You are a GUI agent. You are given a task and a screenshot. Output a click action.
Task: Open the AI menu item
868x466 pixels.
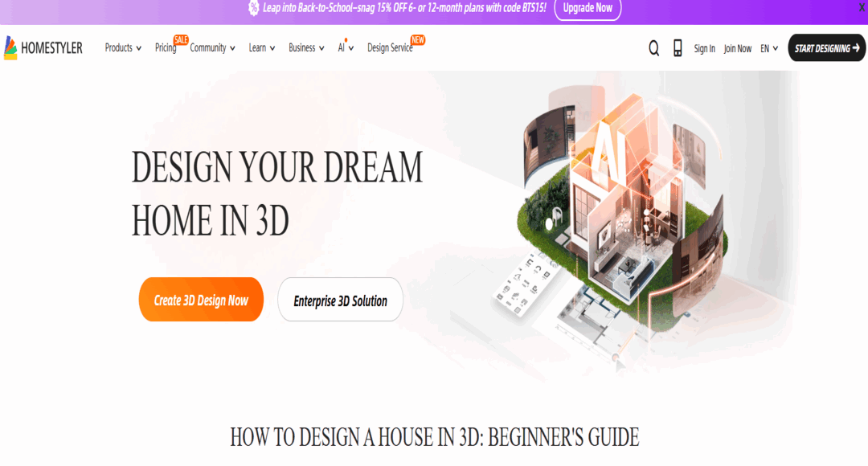click(345, 48)
